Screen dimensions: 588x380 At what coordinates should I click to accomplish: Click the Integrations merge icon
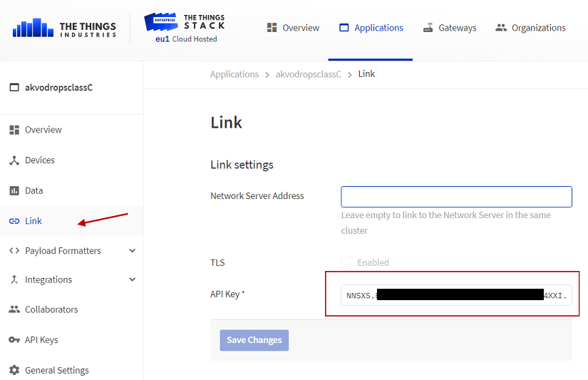[x=14, y=279]
